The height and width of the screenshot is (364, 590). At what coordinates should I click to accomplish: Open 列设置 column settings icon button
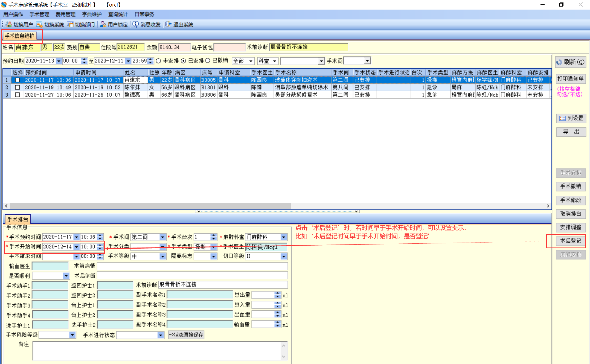(562, 118)
